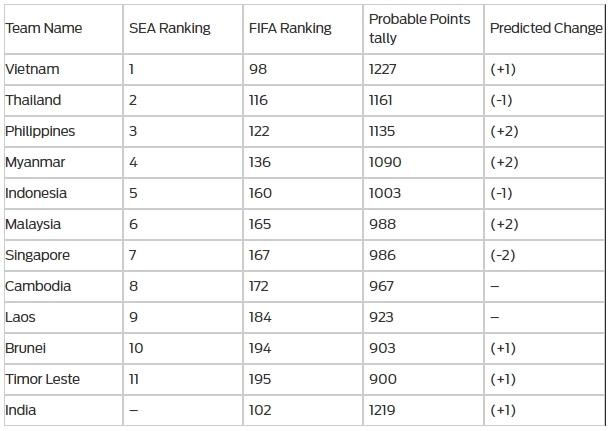This screenshot has width=614, height=431.
Task: Select the "FIFA Ranking" header cell
Action: click(x=290, y=29)
